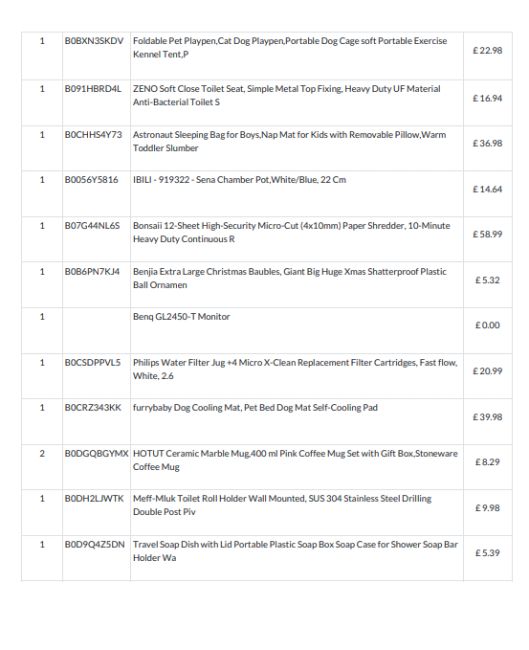Select Bonsaii Paper Shredder description

[x=291, y=232]
